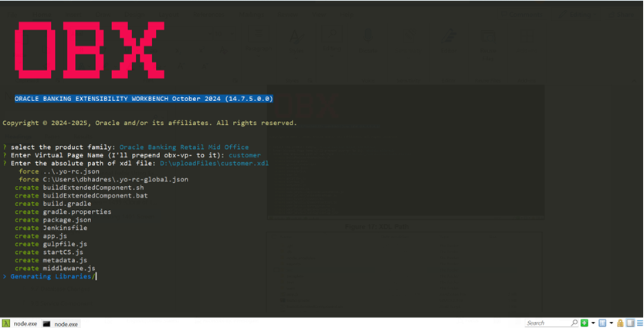This screenshot has width=644, height=328.
Task: Click 'app.js' file name
Action: click(x=55, y=236)
